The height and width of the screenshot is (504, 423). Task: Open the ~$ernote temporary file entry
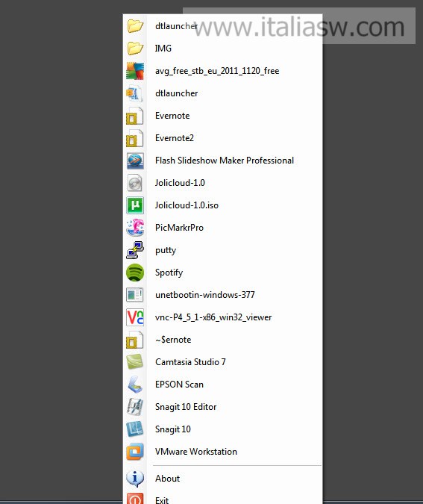tap(222, 340)
